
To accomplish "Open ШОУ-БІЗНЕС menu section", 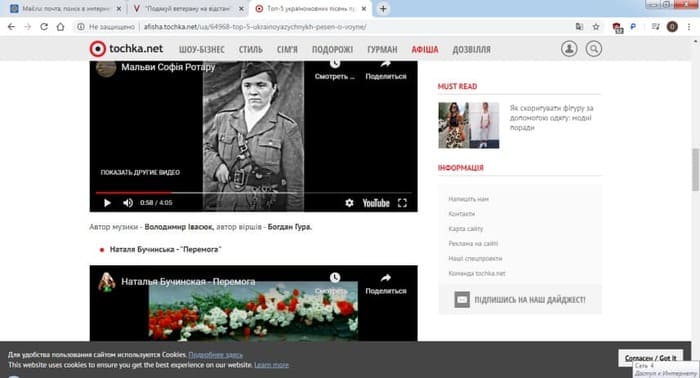I will (201, 50).
